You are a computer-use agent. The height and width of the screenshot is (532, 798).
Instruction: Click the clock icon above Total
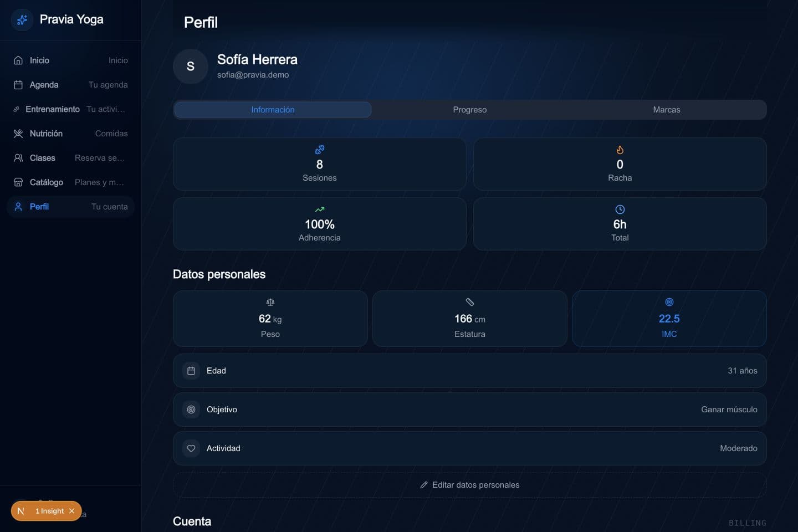[x=620, y=209]
